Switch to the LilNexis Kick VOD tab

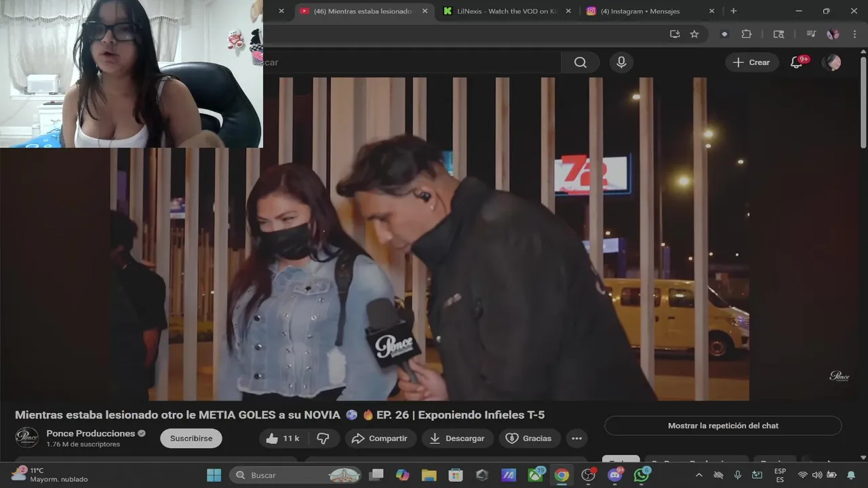[507, 11]
